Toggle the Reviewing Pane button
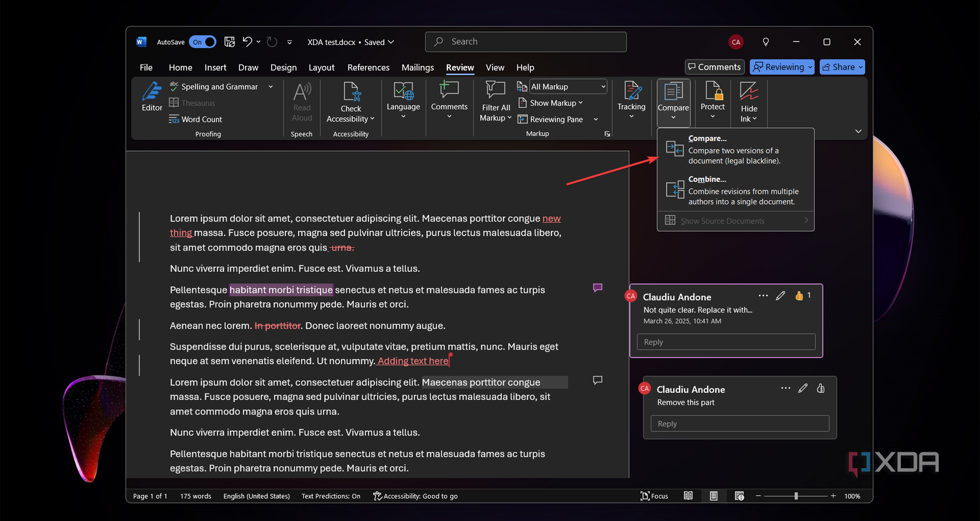This screenshot has width=980, height=521. tap(551, 119)
